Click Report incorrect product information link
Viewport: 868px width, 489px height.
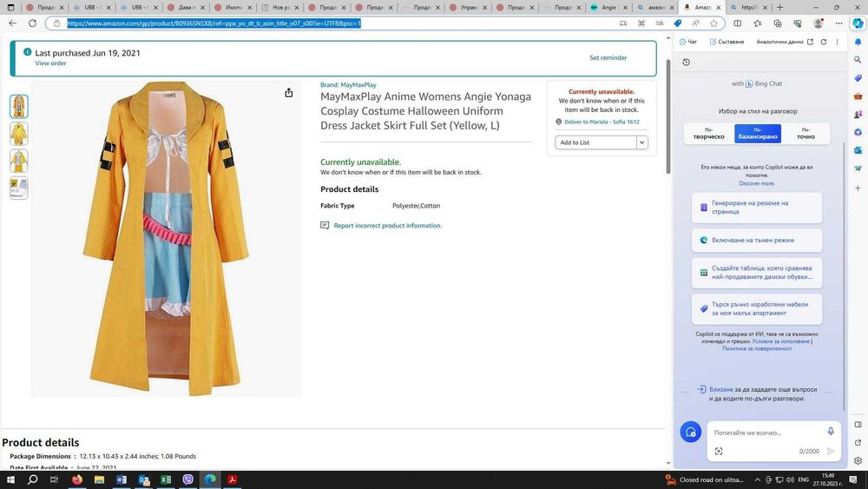tap(387, 226)
